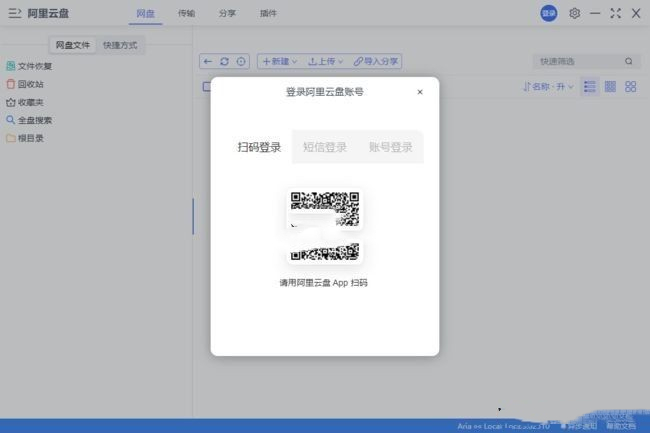The height and width of the screenshot is (433, 650).
Task: Expand the 新建 dropdown
Action: (x=280, y=61)
